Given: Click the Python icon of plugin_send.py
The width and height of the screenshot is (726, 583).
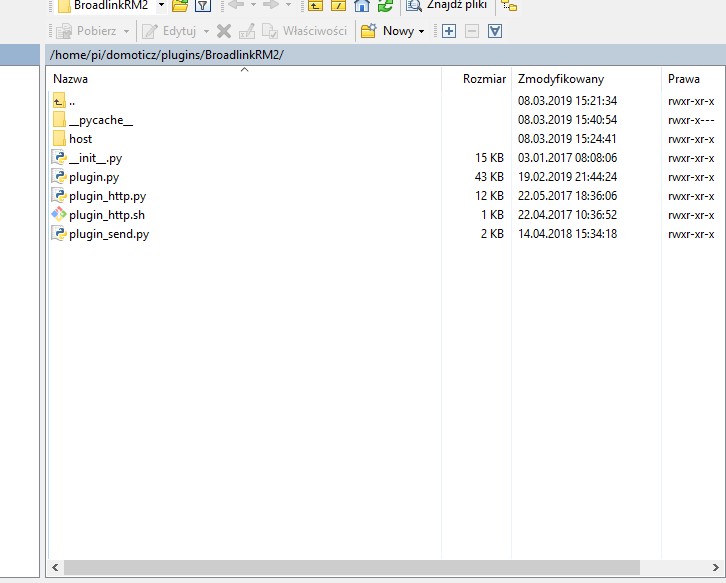Looking at the screenshot, I should 59,233.
